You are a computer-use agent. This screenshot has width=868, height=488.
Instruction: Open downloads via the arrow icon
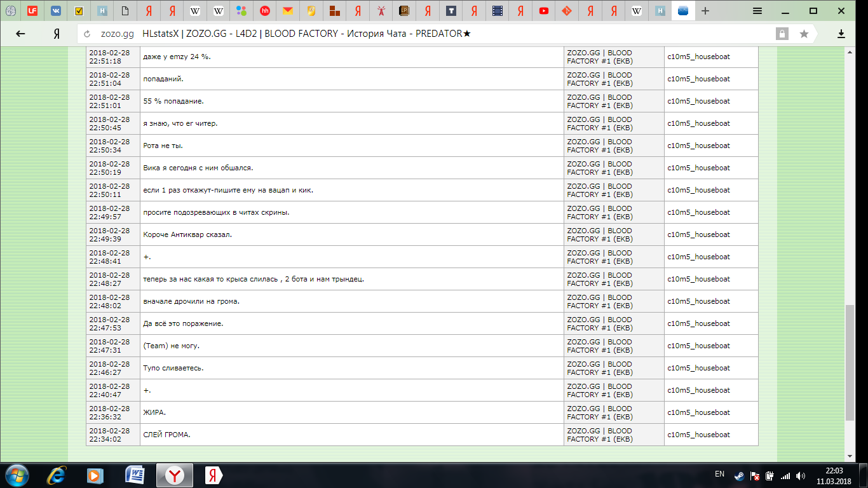click(841, 34)
